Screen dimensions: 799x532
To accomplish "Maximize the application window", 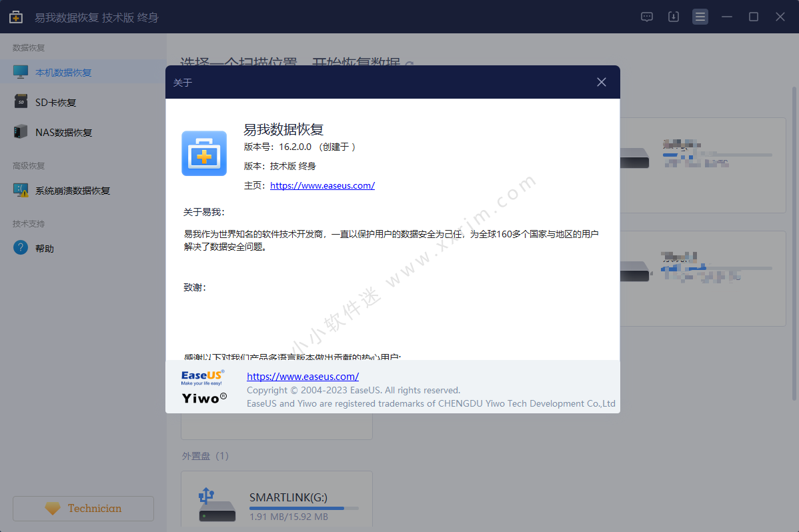I will coord(753,17).
